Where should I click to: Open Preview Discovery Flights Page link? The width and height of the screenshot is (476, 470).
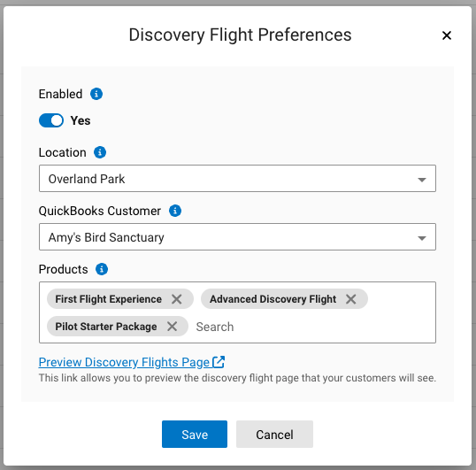tap(124, 362)
